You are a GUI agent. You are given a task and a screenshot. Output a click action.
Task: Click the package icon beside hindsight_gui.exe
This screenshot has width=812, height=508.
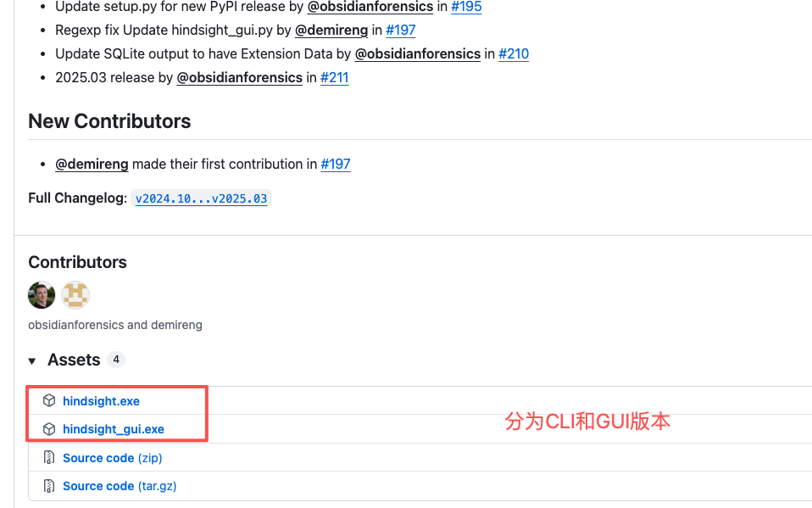[x=49, y=429]
